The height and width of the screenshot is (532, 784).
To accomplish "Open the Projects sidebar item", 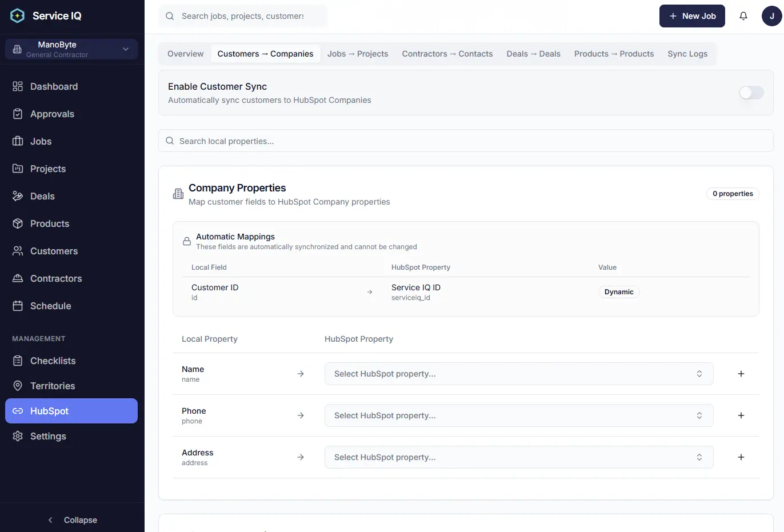I will 71,169.
